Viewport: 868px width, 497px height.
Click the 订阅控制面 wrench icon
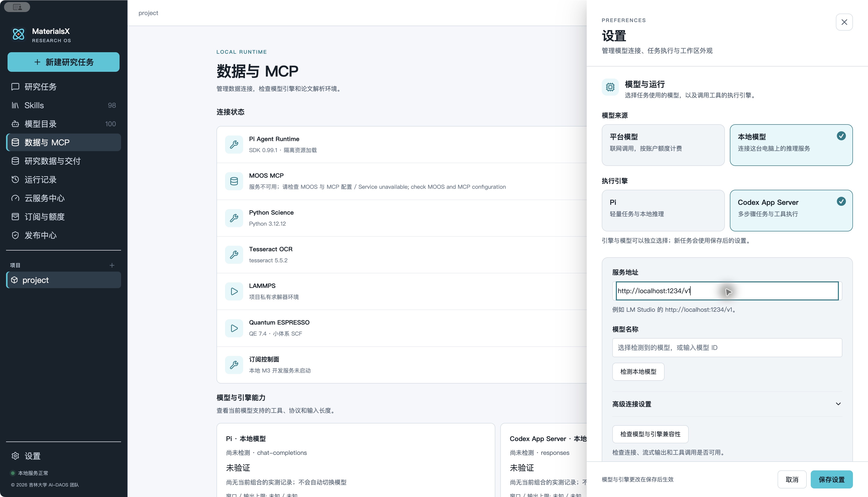[x=234, y=364]
